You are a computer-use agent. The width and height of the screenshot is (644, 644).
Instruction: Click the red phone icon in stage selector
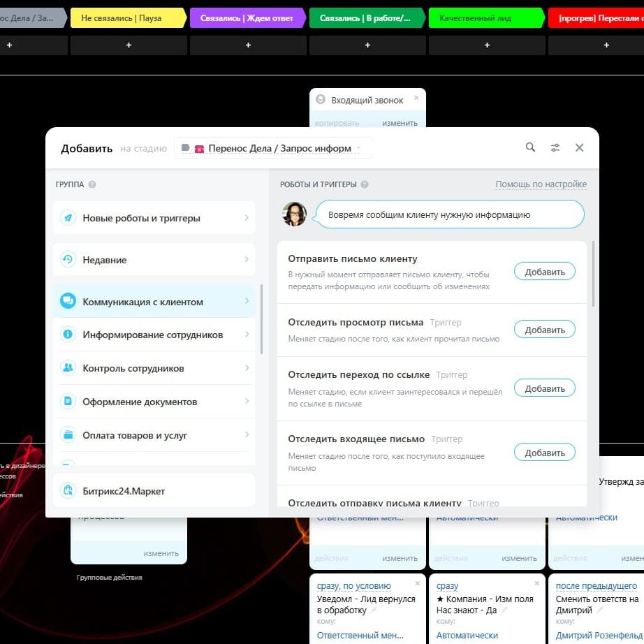(x=199, y=149)
